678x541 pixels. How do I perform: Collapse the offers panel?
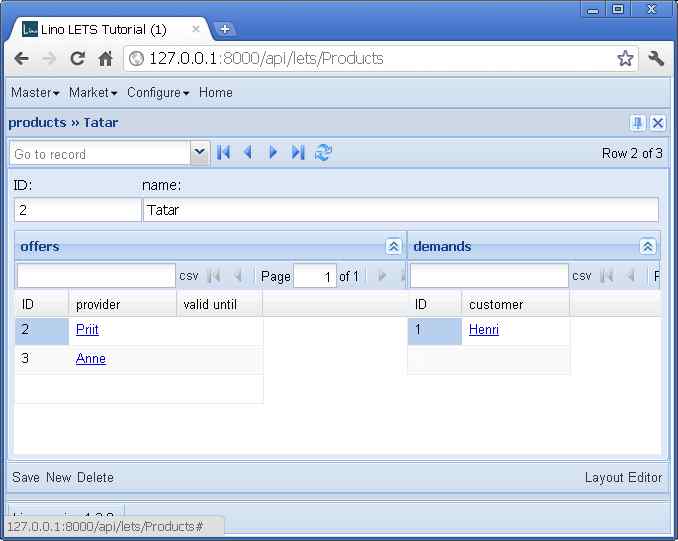coord(393,246)
